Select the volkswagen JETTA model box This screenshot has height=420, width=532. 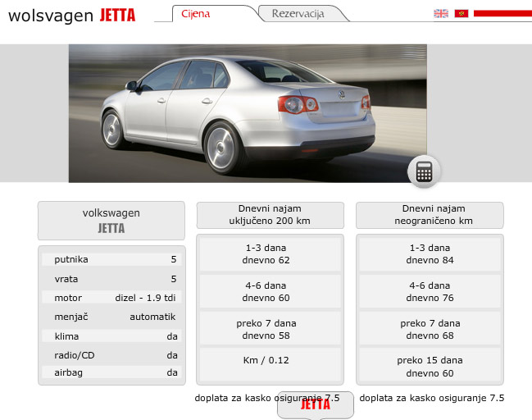[x=111, y=221]
